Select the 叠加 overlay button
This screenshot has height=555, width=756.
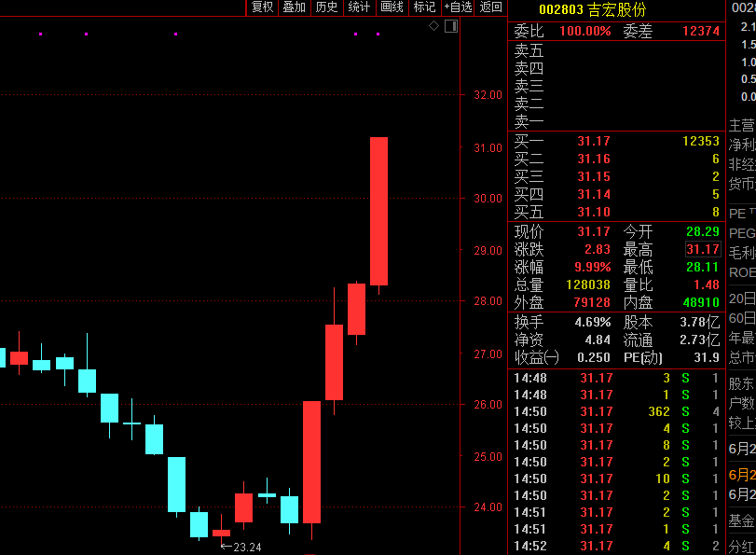tap(294, 7)
